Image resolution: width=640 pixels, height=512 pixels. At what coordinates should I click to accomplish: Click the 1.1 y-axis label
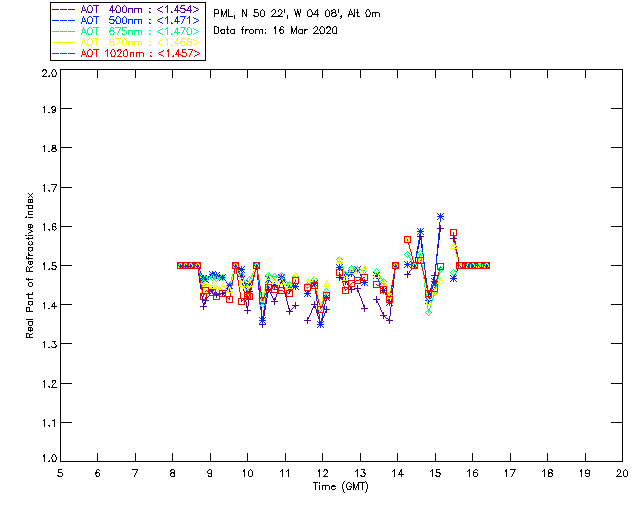[49, 423]
